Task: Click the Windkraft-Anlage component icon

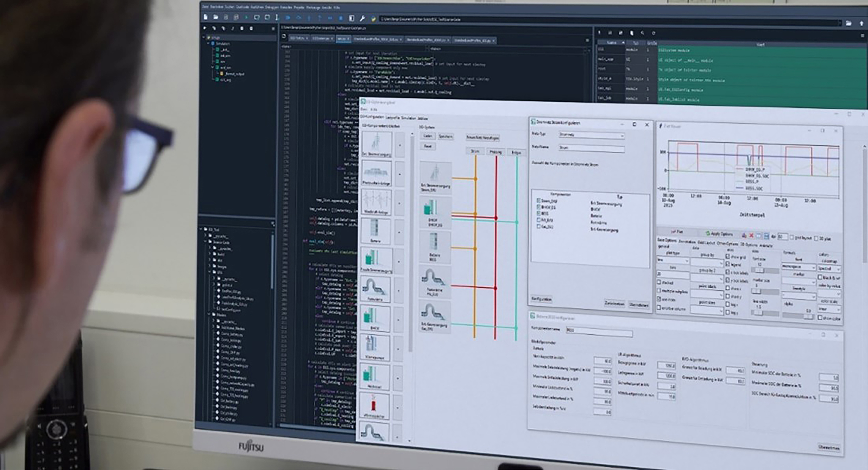Action: tap(376, 202)
